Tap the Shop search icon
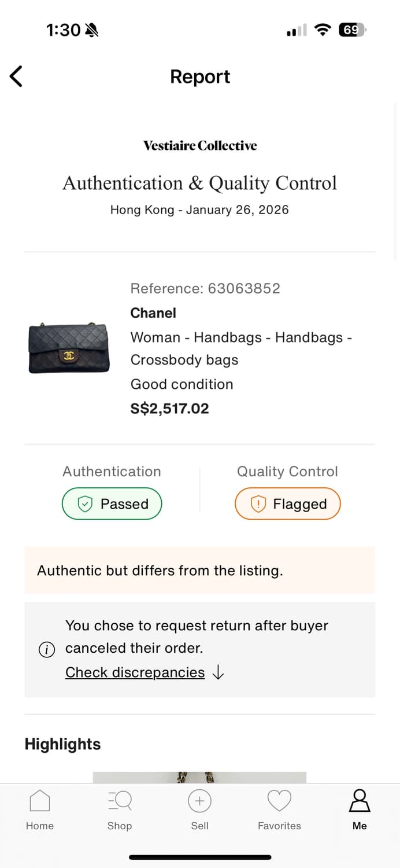This screenshot has height=868, width=400. (x=120, y=801)
